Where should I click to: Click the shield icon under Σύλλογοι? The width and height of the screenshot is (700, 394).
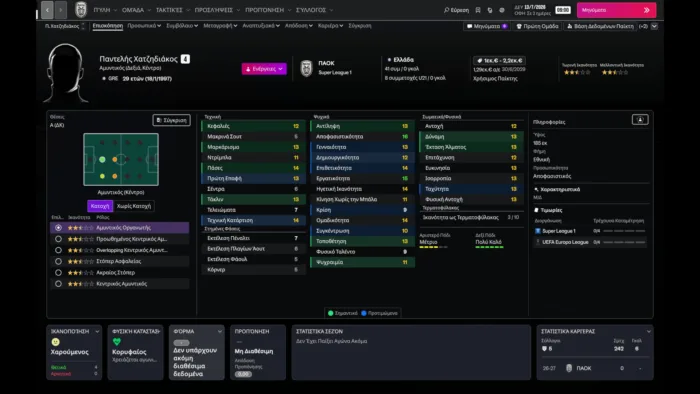(x=544, y=348)
